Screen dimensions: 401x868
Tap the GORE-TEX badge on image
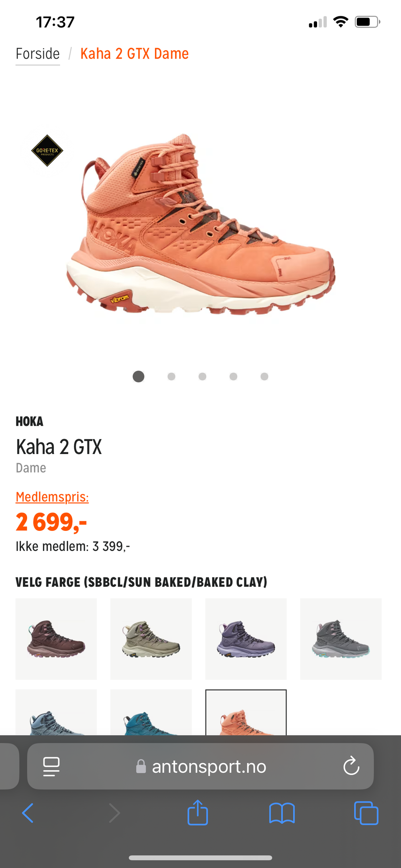(x=47, y=150)
